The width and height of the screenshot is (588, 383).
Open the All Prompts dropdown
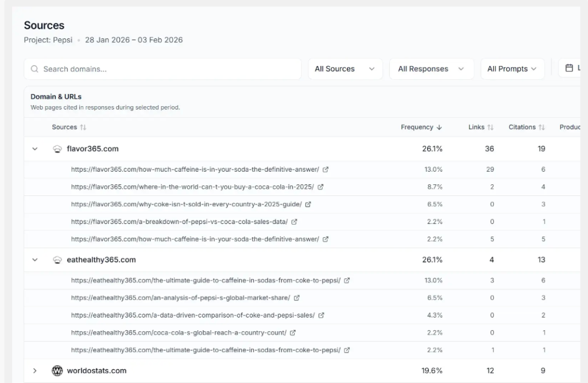pos(512,69)
